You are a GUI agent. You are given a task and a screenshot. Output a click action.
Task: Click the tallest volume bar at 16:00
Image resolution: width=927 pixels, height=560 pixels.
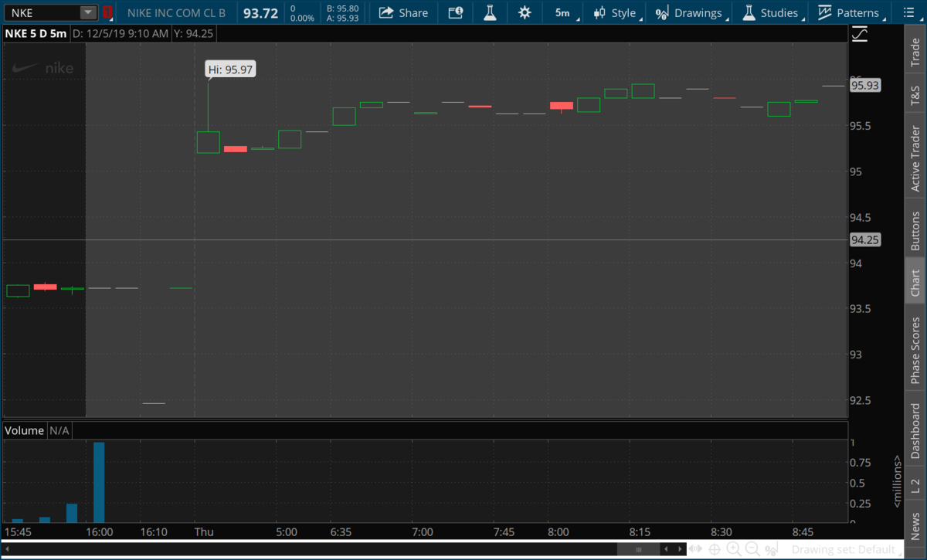point(99,483)
